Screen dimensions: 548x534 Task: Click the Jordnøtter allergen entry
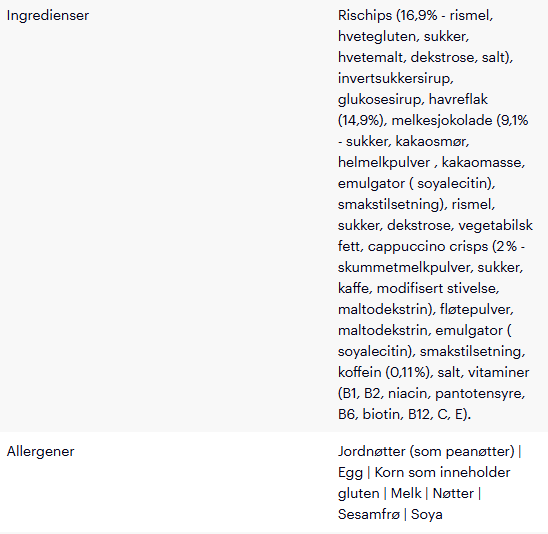pyautogui.click(x=426, y=451)
